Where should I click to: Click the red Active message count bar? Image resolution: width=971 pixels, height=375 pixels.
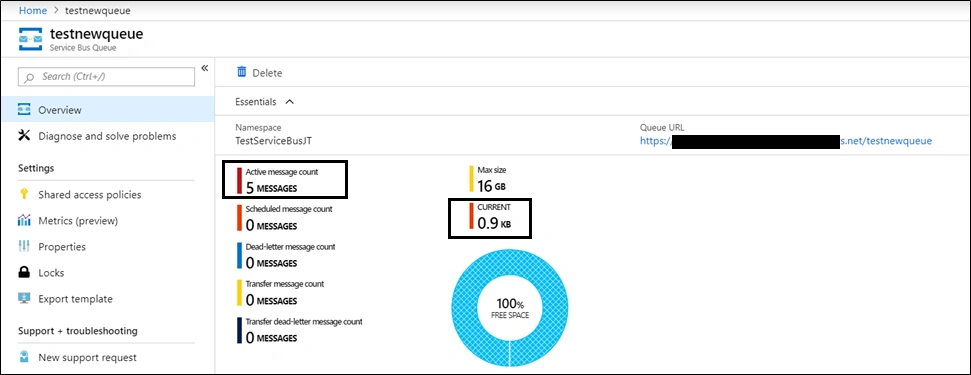click(x=240, y=180)
